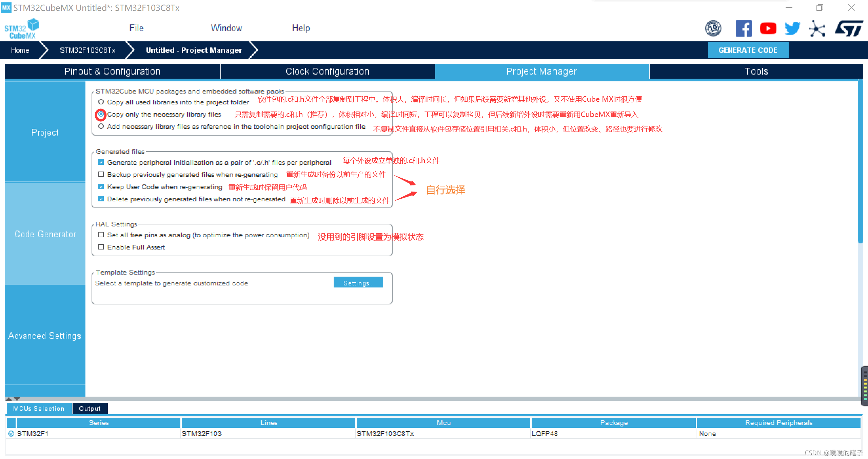
Task: Check Set all free pins as analog
Action: pos(101,235)
